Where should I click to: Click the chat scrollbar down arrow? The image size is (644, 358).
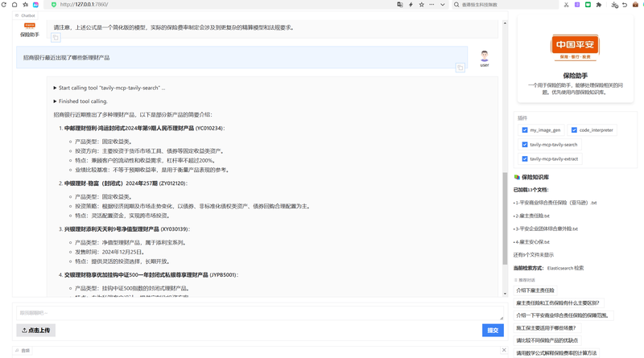505,294
